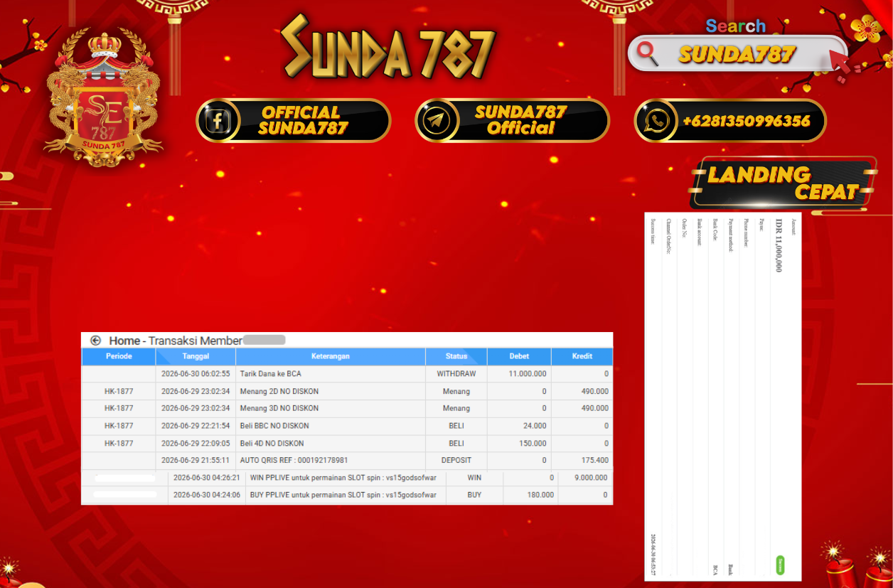Click the 24.000 debet value

point(535,426)
